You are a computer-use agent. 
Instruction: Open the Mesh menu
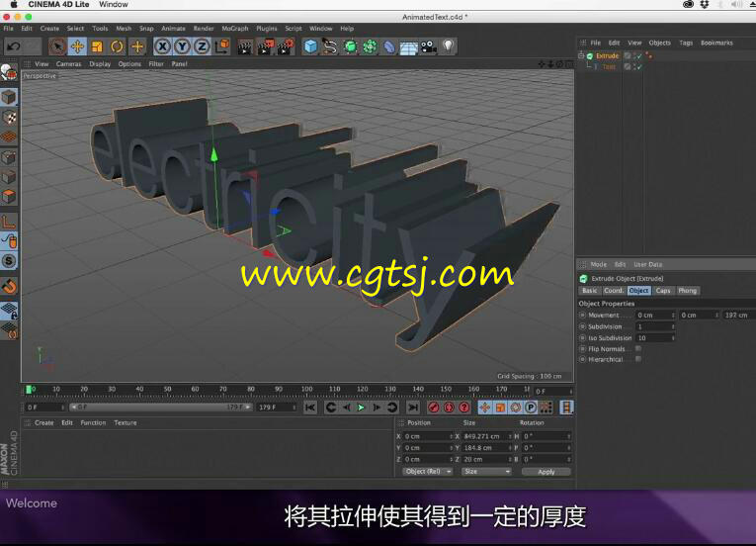(124, 29)
